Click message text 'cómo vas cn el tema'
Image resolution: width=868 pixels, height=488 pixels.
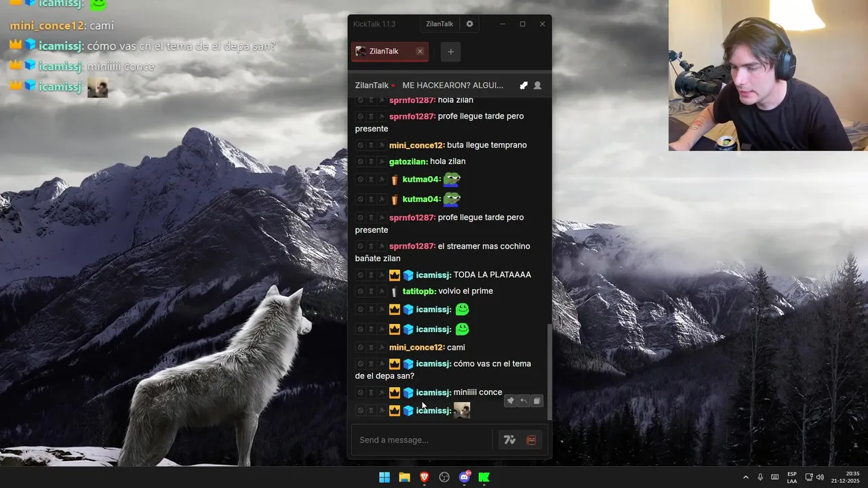pyautogui.click(x=492, y=364)
